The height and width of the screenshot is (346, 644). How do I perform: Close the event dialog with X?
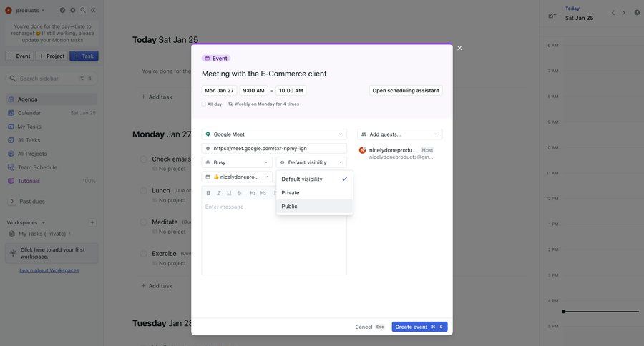click(x=459, y=48)
